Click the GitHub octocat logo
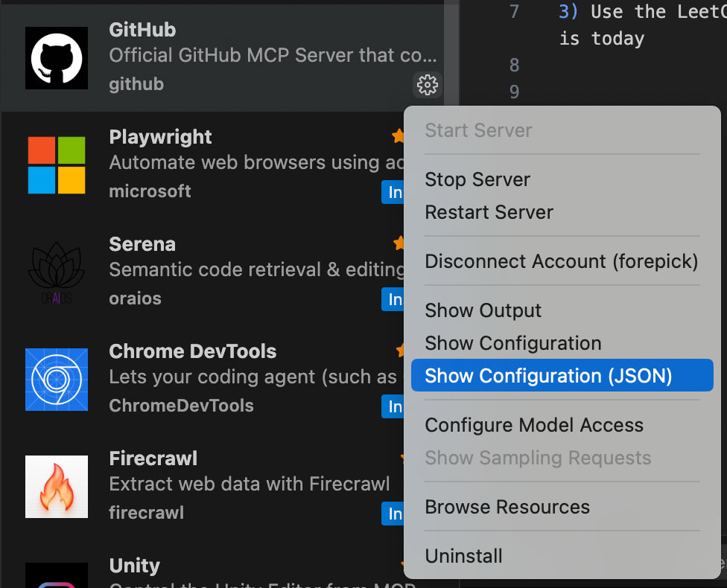The width and height of the screenshot is (727, 588). (57, 58)
